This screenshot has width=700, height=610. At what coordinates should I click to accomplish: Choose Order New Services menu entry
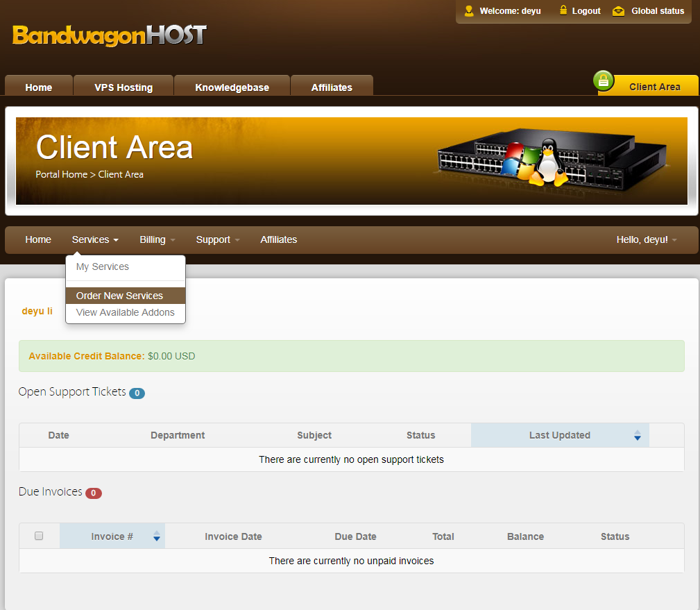(126, 296)
